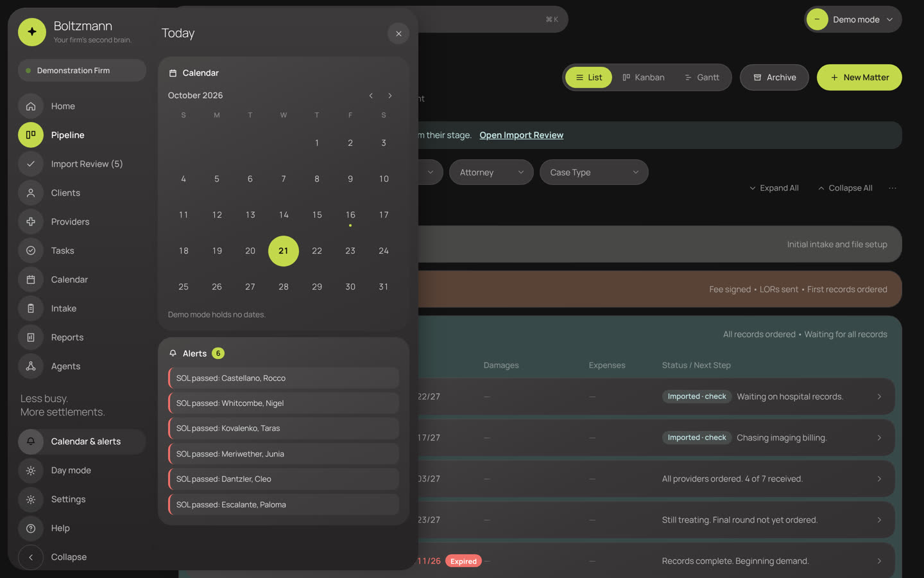Open the Help question mark icon
The image size is (924, 578).
pos(31,528)
